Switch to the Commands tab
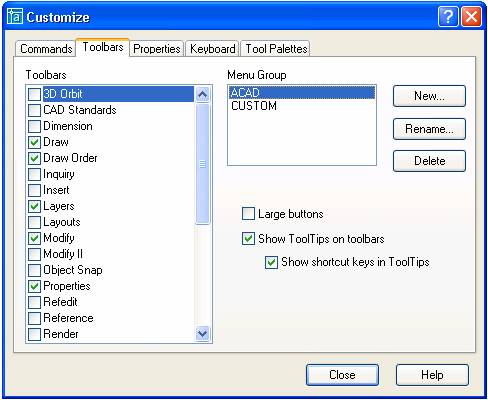The width and height of the screenshot is (488, 400). click(x=46, y=49)
